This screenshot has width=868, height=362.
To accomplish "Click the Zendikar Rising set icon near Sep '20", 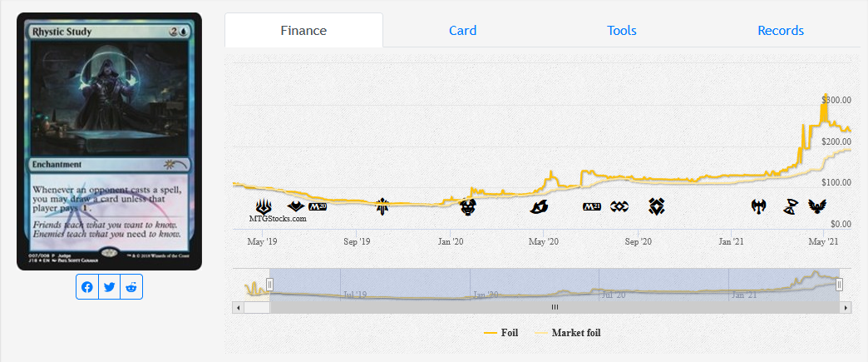I will [x=657, y=206].
